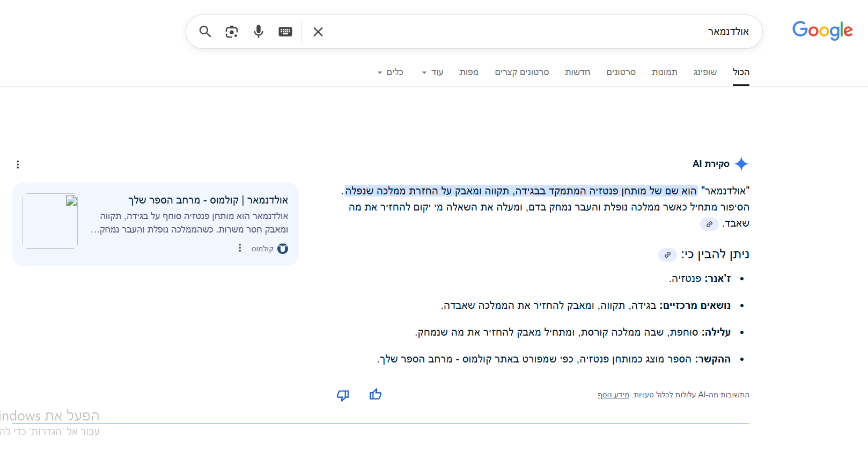Clear the search box with X
The height and width of the screenshot is (450, 868).
coord(318,32)
